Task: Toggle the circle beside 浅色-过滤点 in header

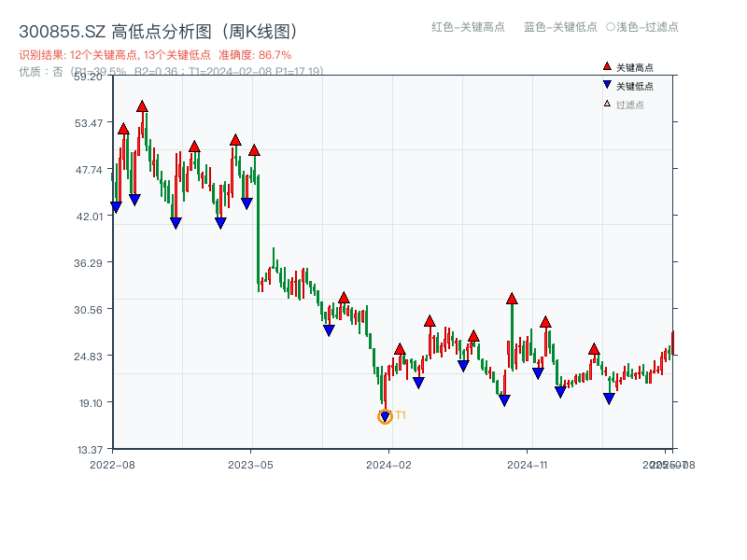Action: point(610,27)
